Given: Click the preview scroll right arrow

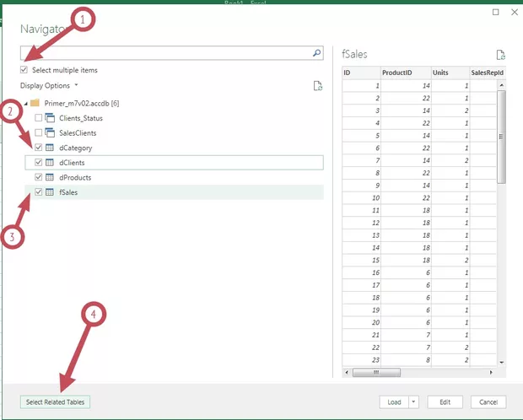Looking at the screenshot, I should pos(491,372).
